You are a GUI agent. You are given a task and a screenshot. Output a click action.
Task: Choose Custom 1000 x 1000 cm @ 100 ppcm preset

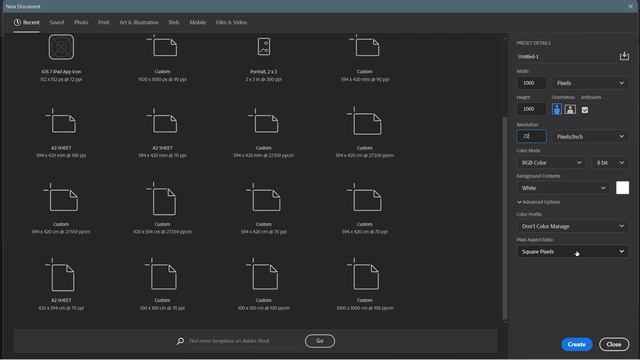[x=365, y=284]
